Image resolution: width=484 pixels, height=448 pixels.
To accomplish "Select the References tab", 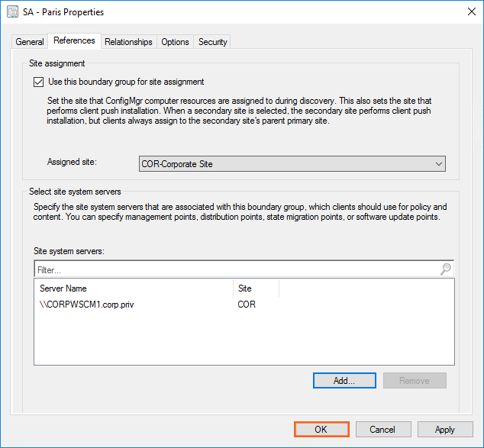I will pos(74,41).
